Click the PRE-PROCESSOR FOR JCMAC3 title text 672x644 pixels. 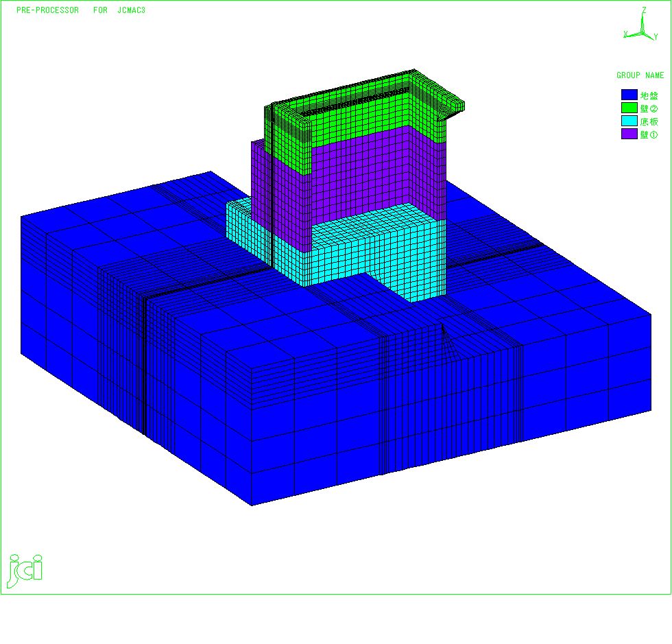pos(81,10)
